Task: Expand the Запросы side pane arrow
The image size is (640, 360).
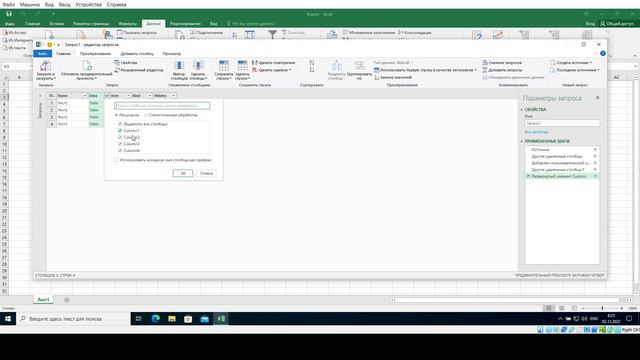Action: coord(40,96)
